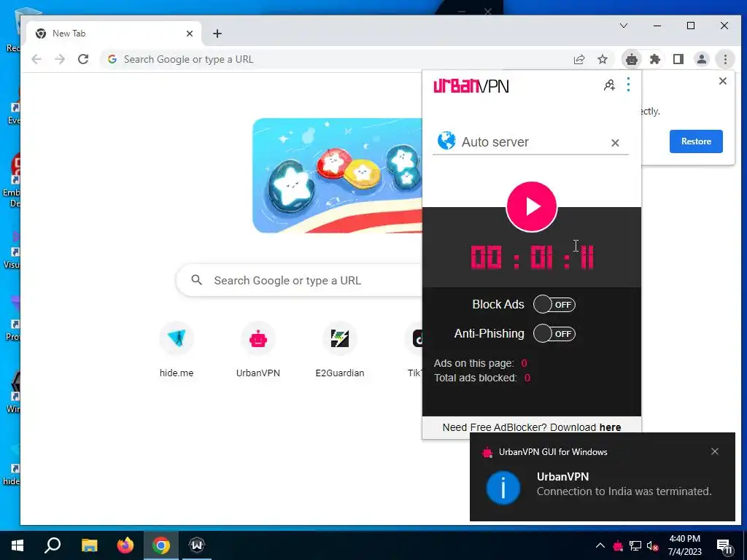Screen dimensions: 747x560
Task: Bookmark this tab with the star
Action: click(603, 60)
